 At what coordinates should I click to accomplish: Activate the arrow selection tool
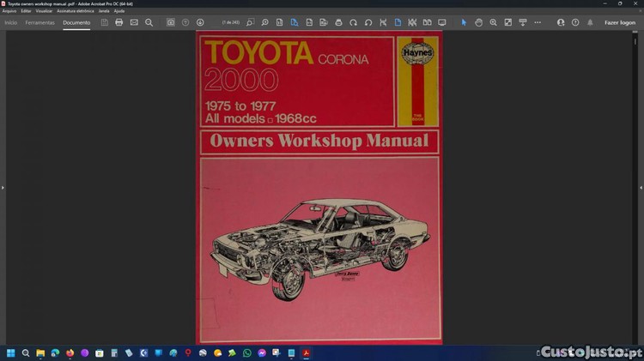click(464, 22)
